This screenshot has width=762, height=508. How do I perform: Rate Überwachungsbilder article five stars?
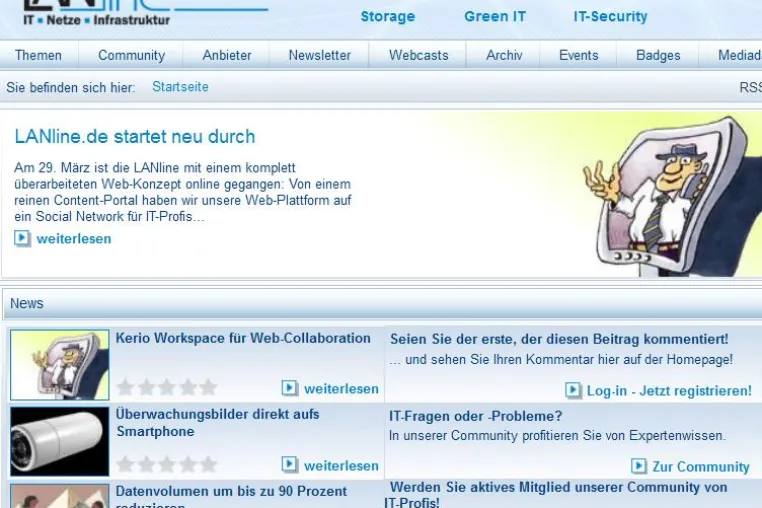[x=208, y=464]
